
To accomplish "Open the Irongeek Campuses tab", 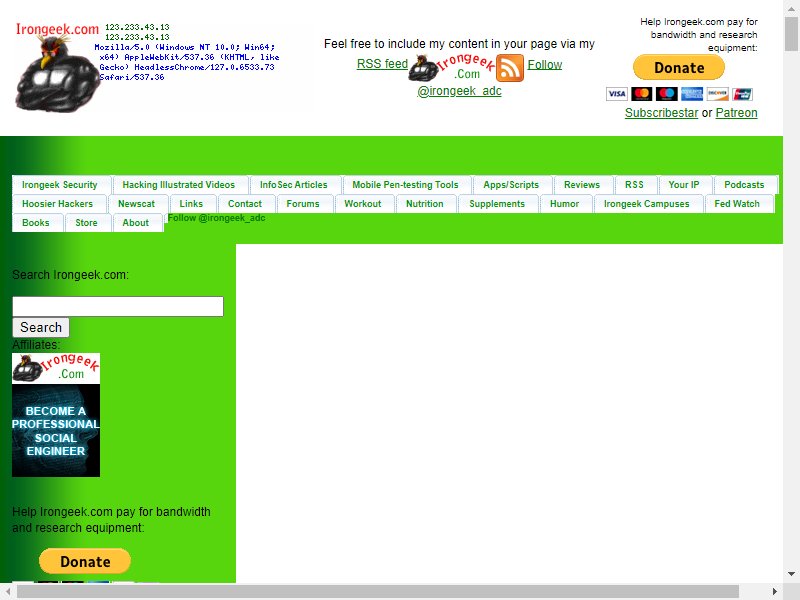I will tap(646, 204).
